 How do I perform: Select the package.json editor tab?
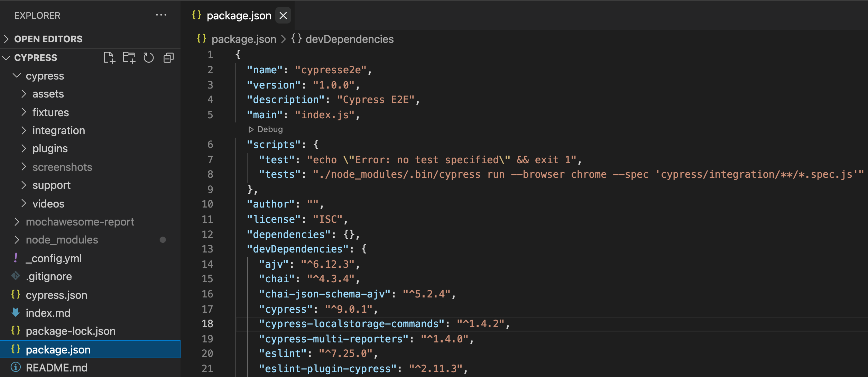point(239,16)
